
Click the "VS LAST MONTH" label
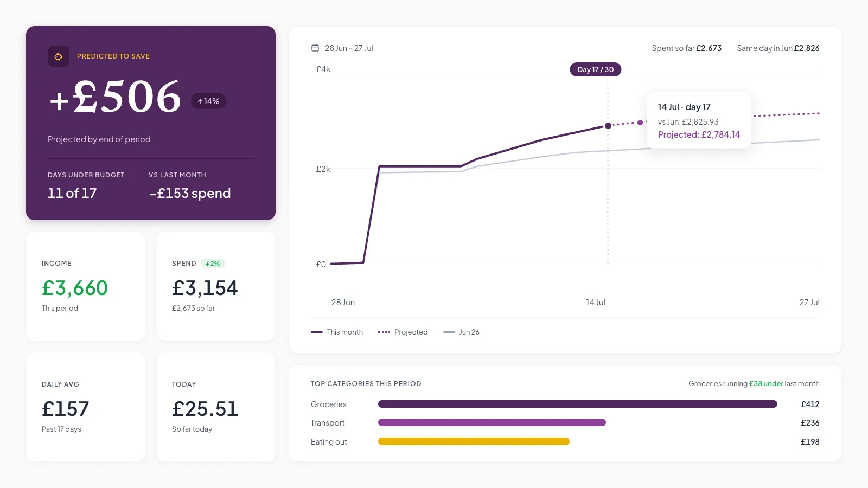point(177,175)
